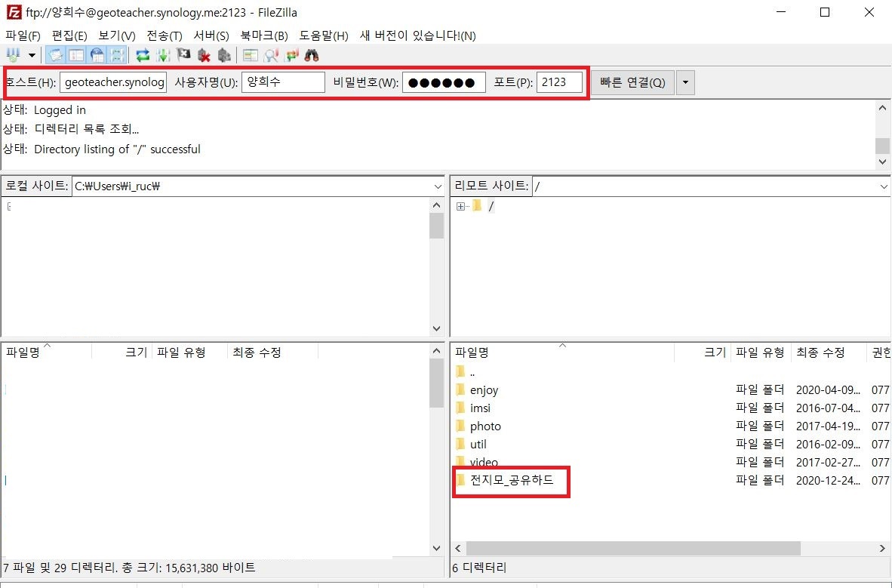
Task: Toggle the remote directory tree view
Action: [97, 55]
